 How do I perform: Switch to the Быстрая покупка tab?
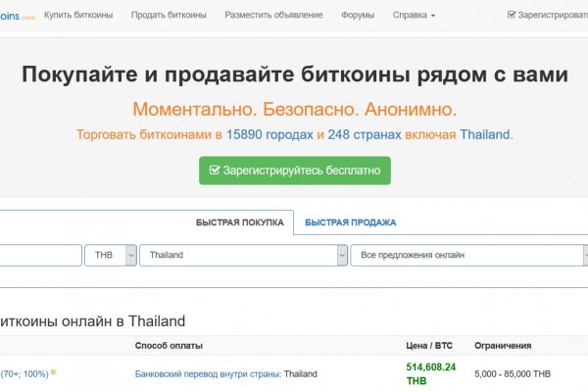tap(239, 222)
